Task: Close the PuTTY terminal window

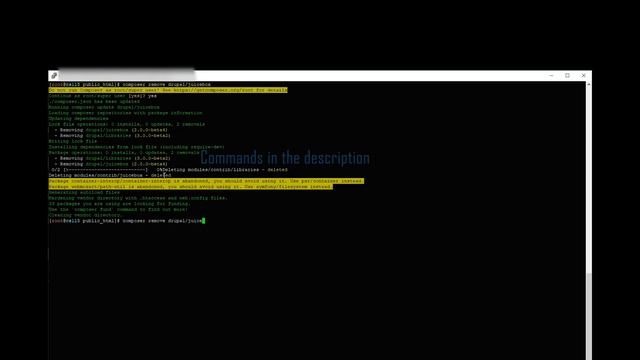Action: 584,76
